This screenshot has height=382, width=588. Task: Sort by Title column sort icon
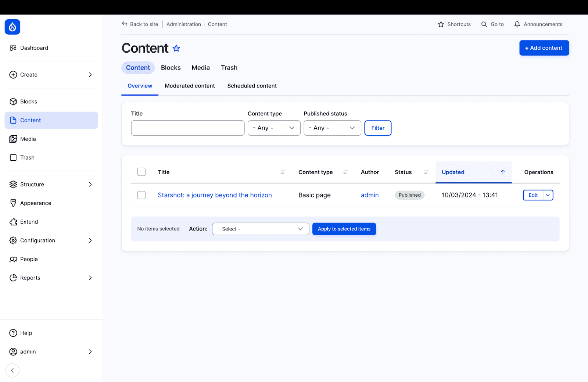coord(283,172)
